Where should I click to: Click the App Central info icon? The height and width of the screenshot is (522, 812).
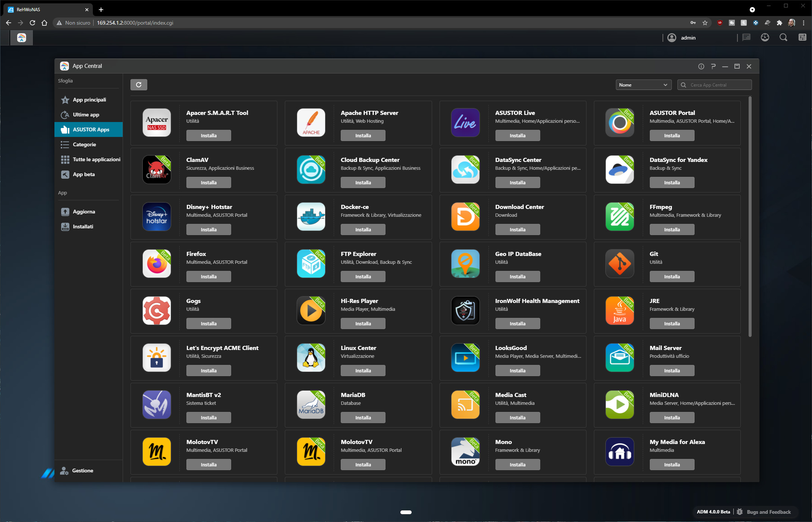[x=701, y=66]
